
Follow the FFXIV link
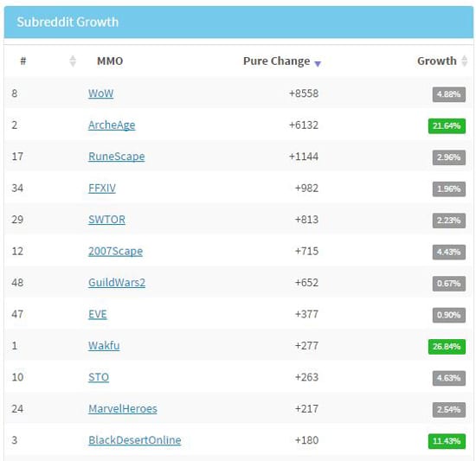102,188
